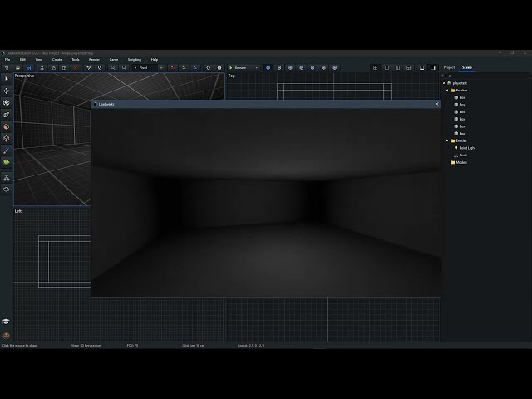Select the Models folder in scene tree

(459, 162)
